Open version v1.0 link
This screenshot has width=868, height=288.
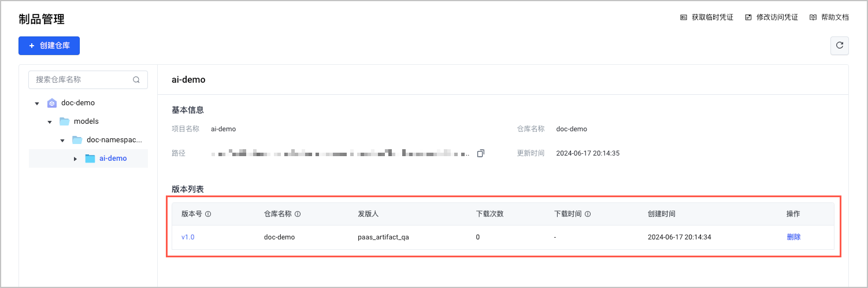click(188, 237)
